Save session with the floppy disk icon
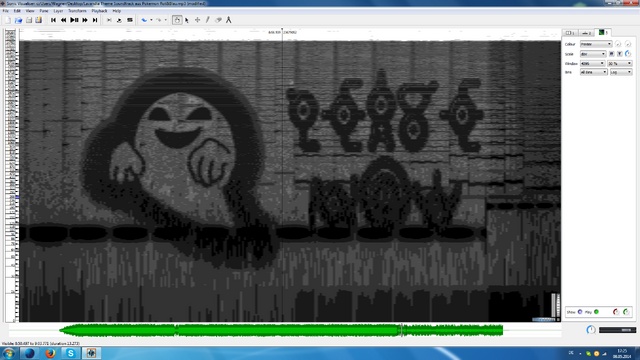The width and height of the screenshot is (640, 360). (x=29, y=20)
